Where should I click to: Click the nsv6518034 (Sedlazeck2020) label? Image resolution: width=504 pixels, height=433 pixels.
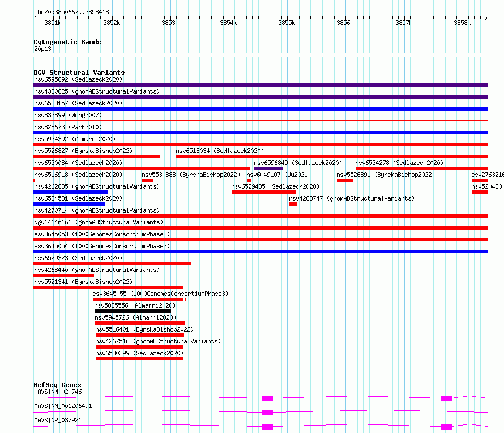pyautogui.click(x=220, y=151)
